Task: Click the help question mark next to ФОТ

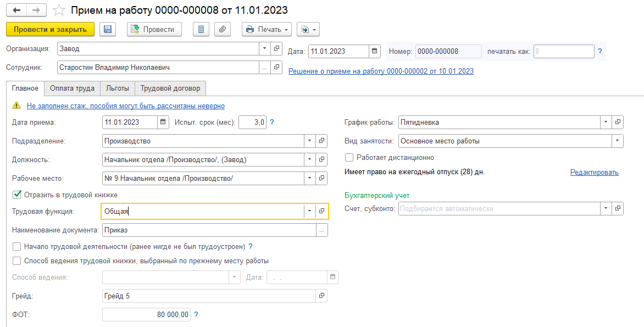Action: pyautogui.click(x=196, y=315)
